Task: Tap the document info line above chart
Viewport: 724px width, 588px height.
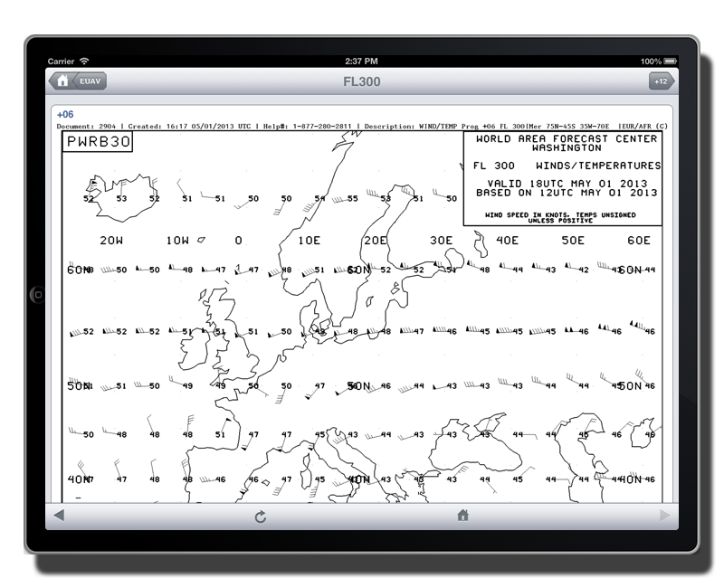Action: [362, 126]
